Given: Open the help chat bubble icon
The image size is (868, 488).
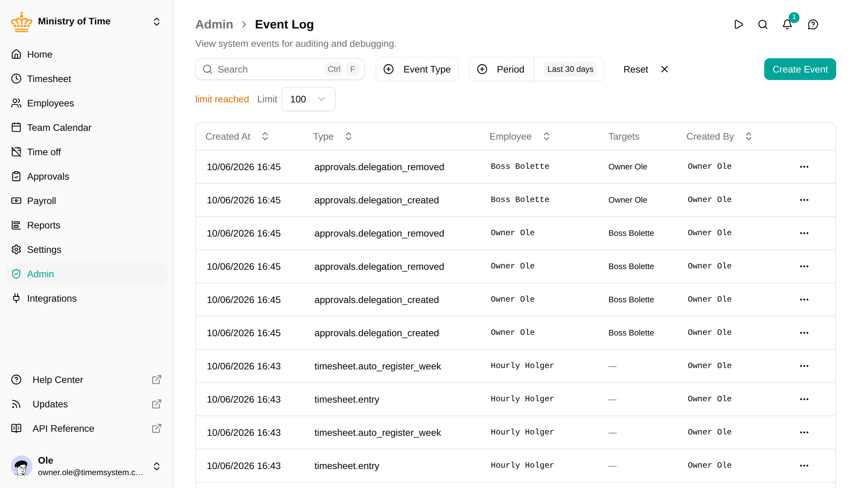Looking at the screenshot, I should click(x=813, y=24).
